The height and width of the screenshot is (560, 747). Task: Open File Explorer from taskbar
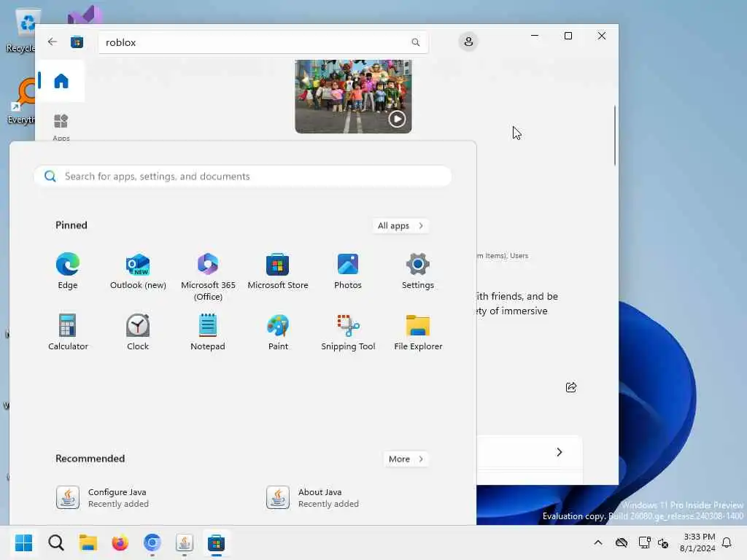(x=88, y=542)
